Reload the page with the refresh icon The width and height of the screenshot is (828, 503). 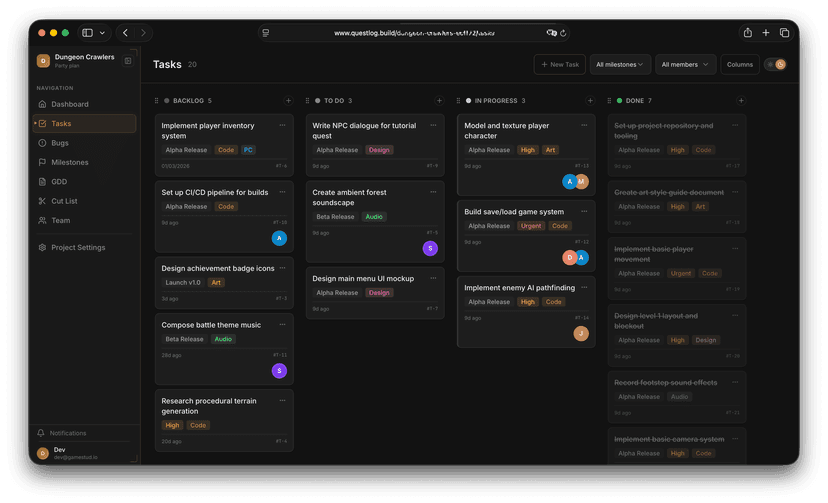[563, 33]
